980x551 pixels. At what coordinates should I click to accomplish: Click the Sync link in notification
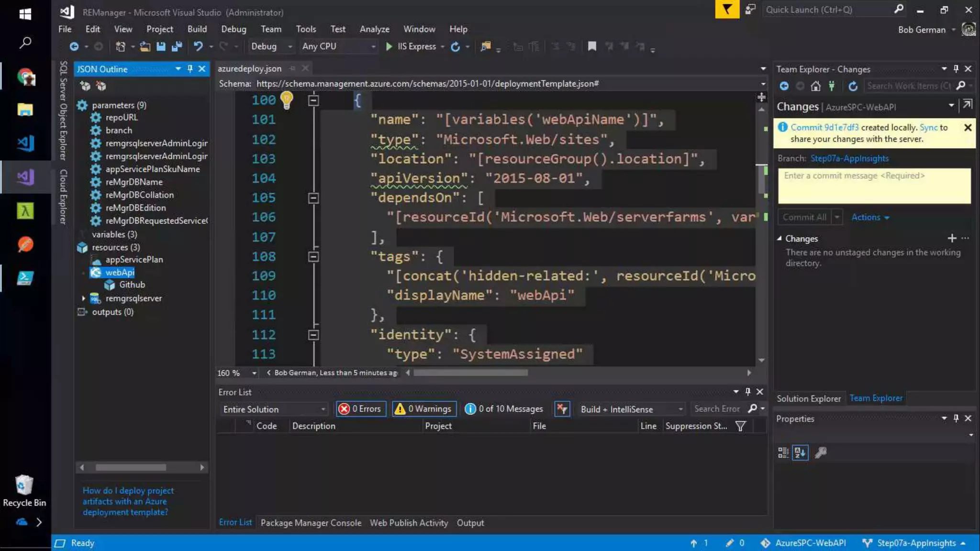point(928,127)
